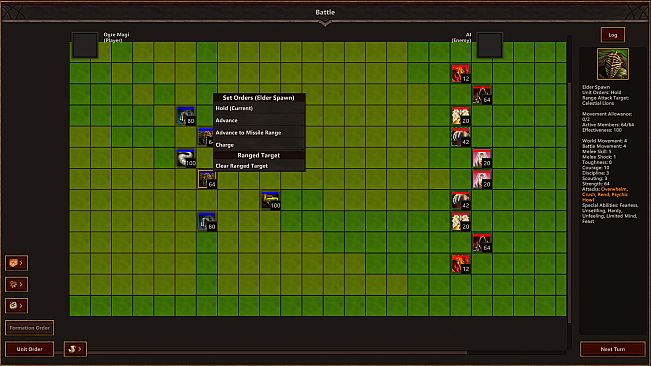The width and height of the screenshot is (651, 366).
Task: Target the lower enemy clawed unit with 42
Action: pos(461,200)
